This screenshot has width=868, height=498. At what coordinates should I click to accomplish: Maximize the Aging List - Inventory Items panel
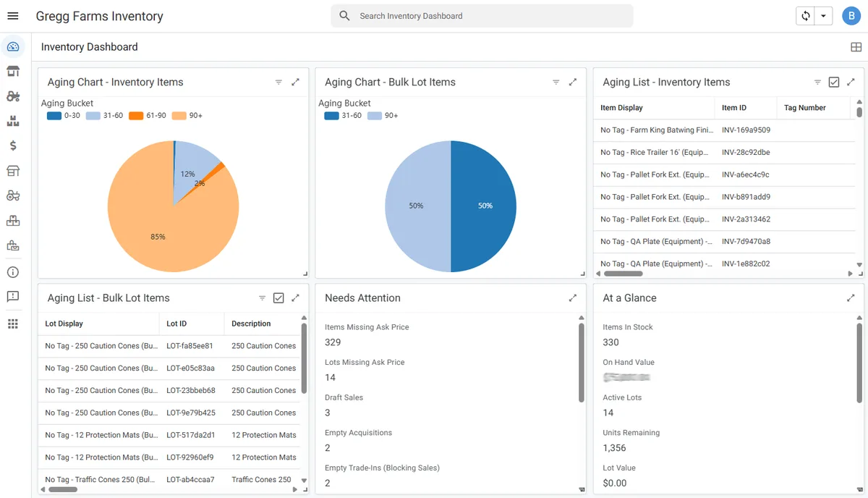[x=851, y=83]
